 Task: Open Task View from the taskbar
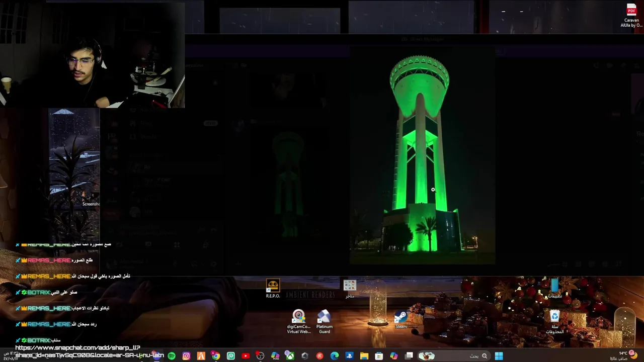pyautogui.click(x=409, y=356)
